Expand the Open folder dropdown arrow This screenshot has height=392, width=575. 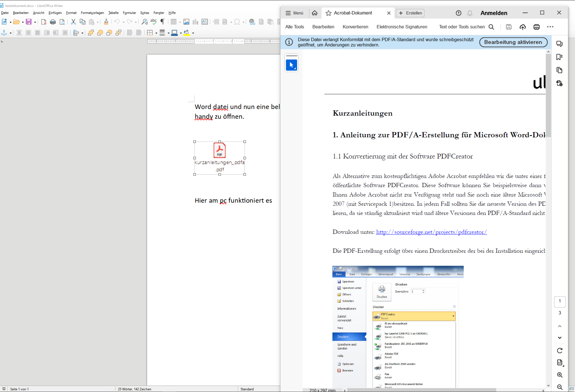pyautogui.click(x=23, y=22)
